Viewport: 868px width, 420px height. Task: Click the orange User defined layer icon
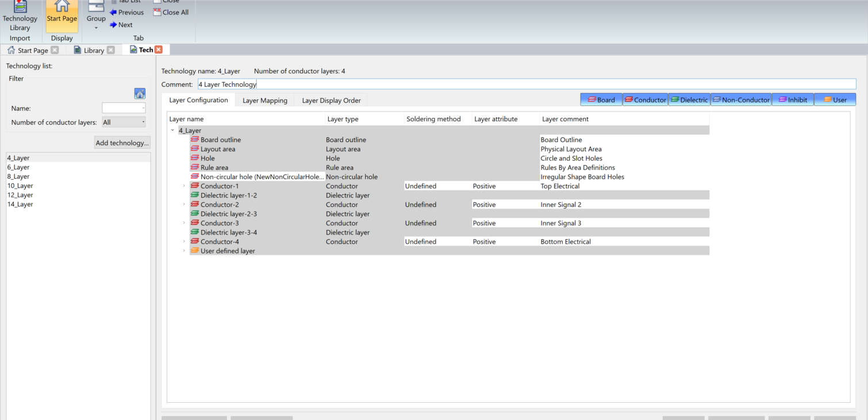pos(194,251)
